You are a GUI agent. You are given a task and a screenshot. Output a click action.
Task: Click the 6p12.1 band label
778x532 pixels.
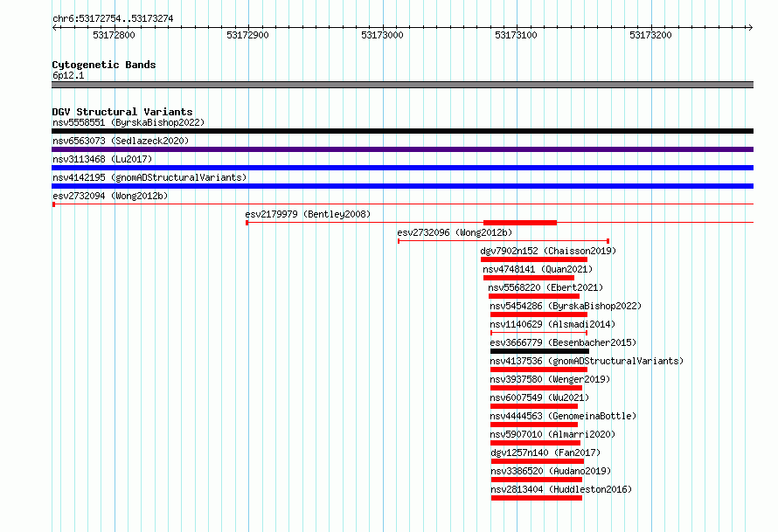click(68, 75)
